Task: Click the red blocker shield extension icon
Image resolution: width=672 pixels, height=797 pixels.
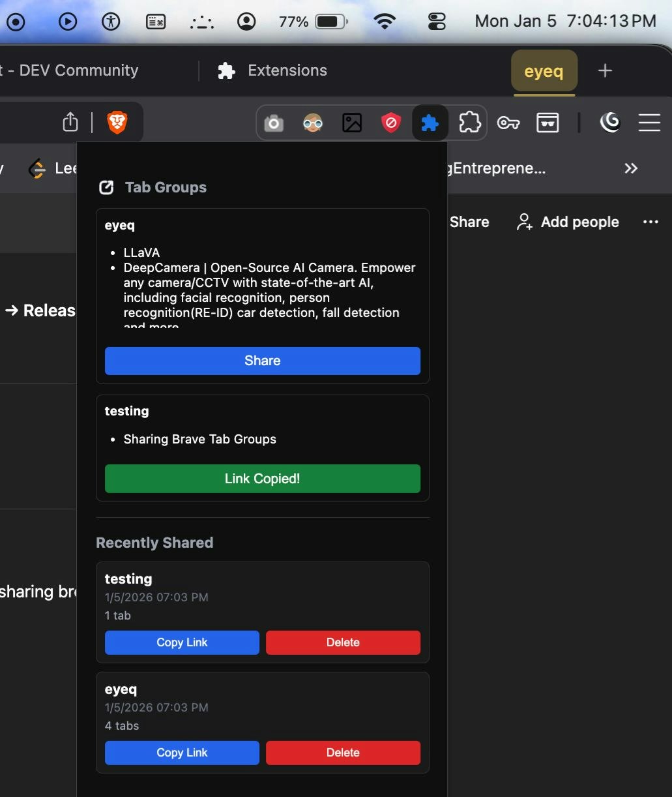Action: pyautogui.click(x=390, y=122)
